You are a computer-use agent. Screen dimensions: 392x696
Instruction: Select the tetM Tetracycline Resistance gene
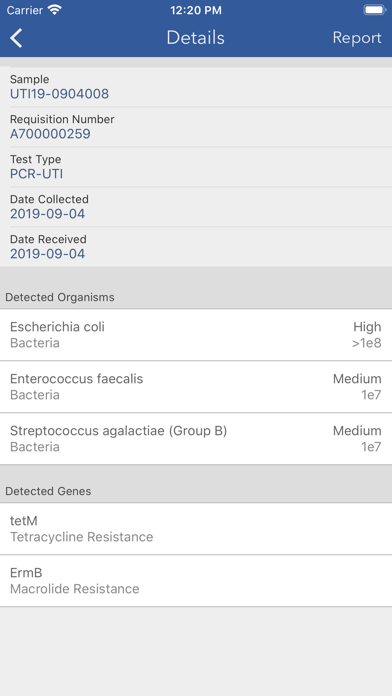[x=196, y=529]
